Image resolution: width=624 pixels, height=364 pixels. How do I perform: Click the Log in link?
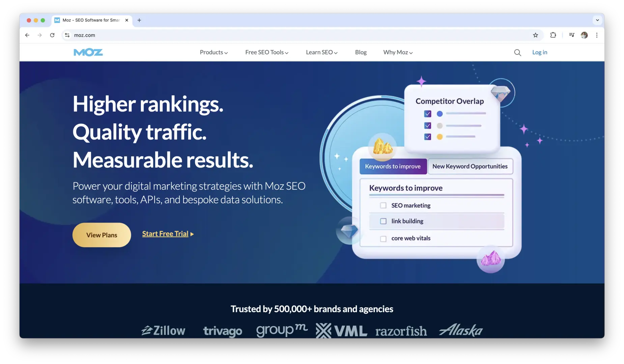[x=540, y=52]
